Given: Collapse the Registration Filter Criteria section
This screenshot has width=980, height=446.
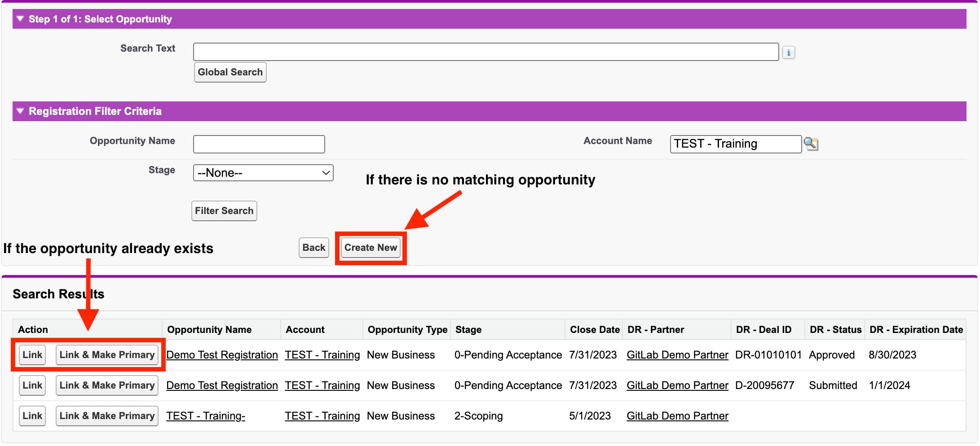Looking at the screenshot, I should (x=20, y=111).
